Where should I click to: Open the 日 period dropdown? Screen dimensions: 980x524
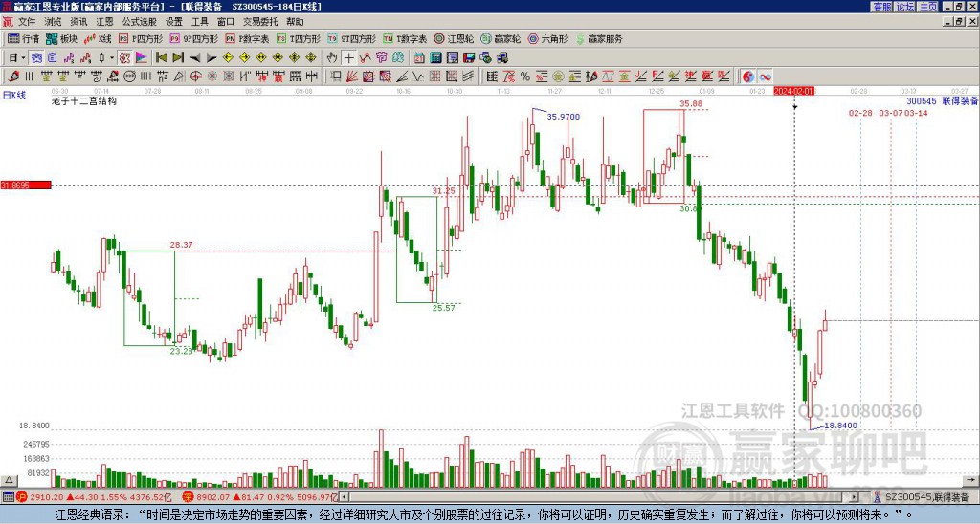coord(17,58)
